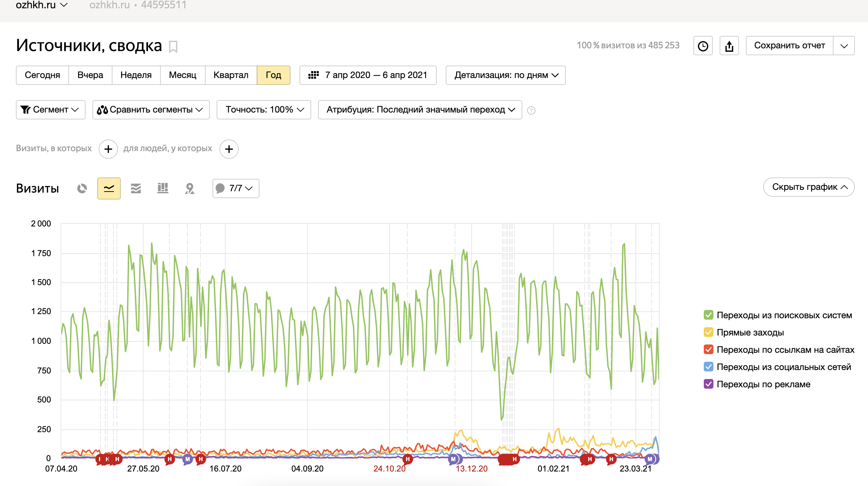Uncheck 'Переходы из поисковых систем' legend checkbox
Image resolution: width=868 pixels, height=486 pixels.
click(x=708, y=315)
